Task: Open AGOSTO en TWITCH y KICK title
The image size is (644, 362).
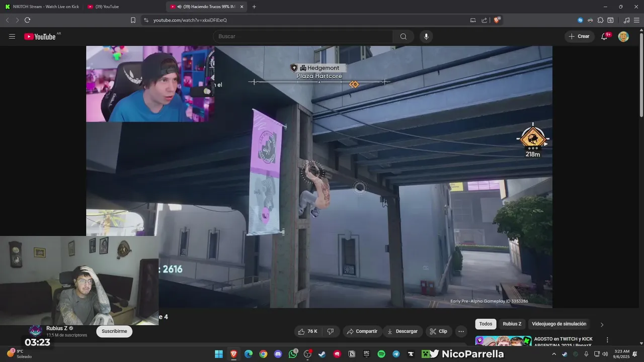Action: [x=563, y=342]
